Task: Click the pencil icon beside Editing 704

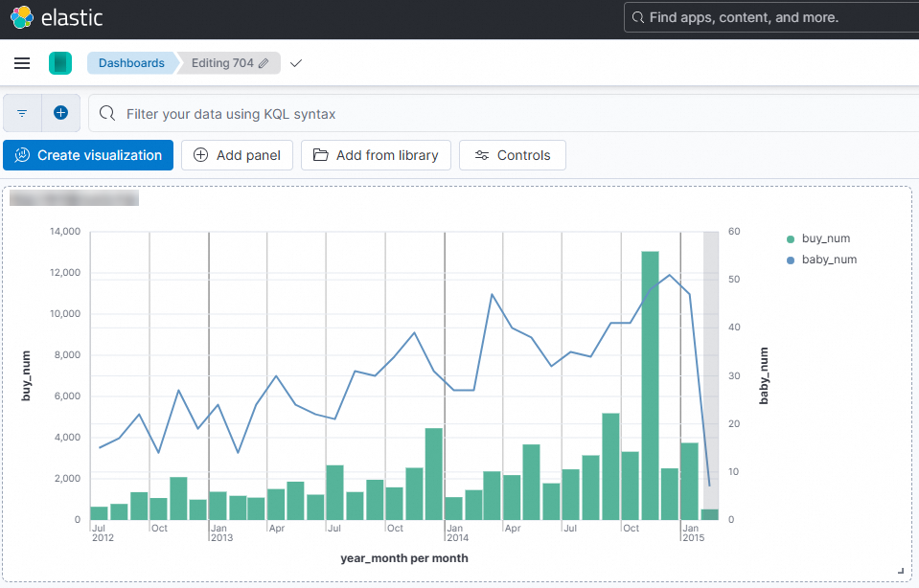Action: (x=264, y=63)
